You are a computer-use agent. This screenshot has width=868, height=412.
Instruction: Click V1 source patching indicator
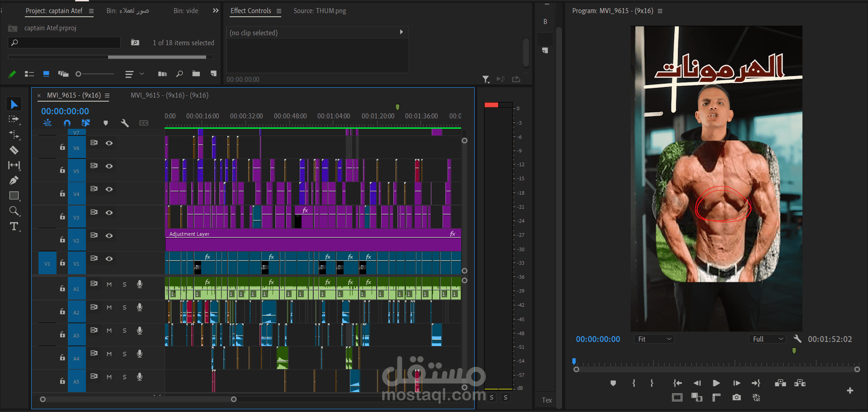pos(47,263)
